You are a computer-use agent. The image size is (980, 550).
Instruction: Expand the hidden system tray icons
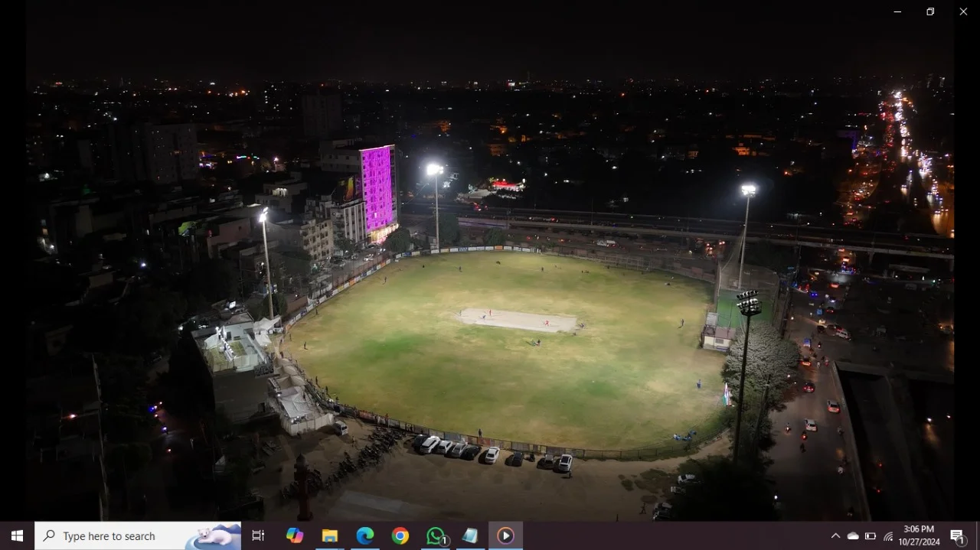click(x=835, y=536)
